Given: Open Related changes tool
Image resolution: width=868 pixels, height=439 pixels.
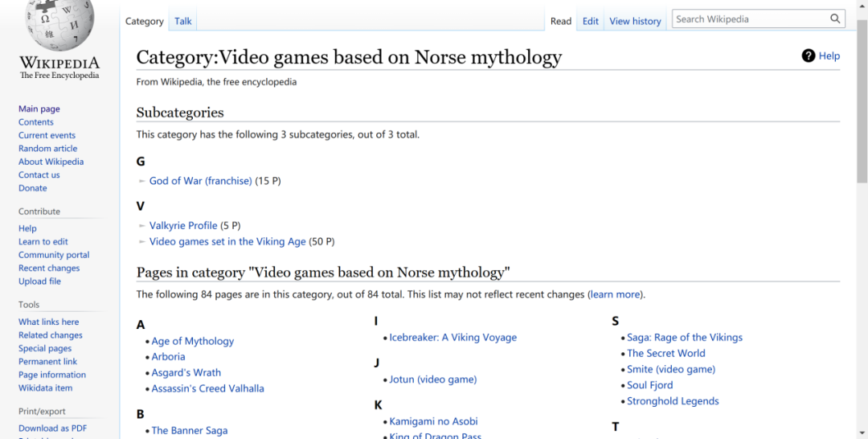Looking at the screenshot, I should point(51,335).
